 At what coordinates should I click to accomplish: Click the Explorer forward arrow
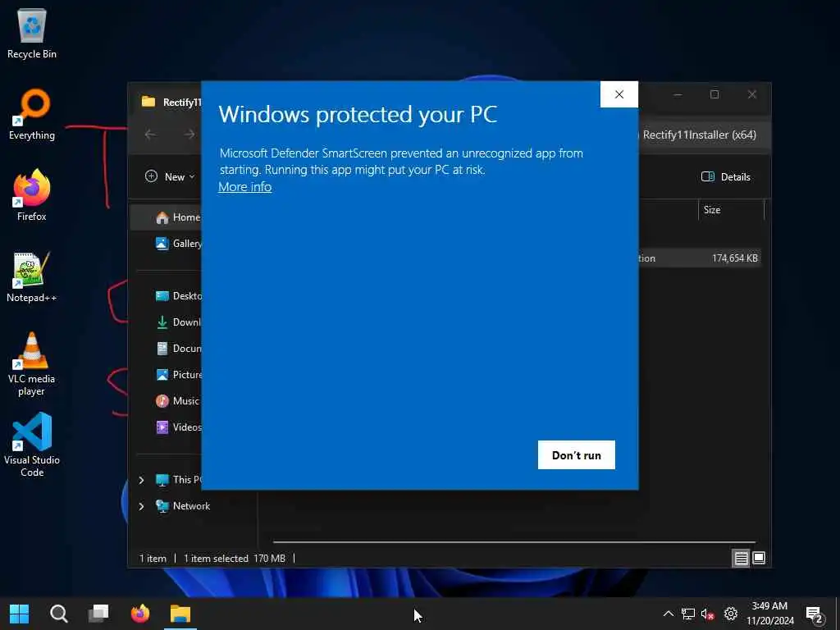tap(189, 135)
